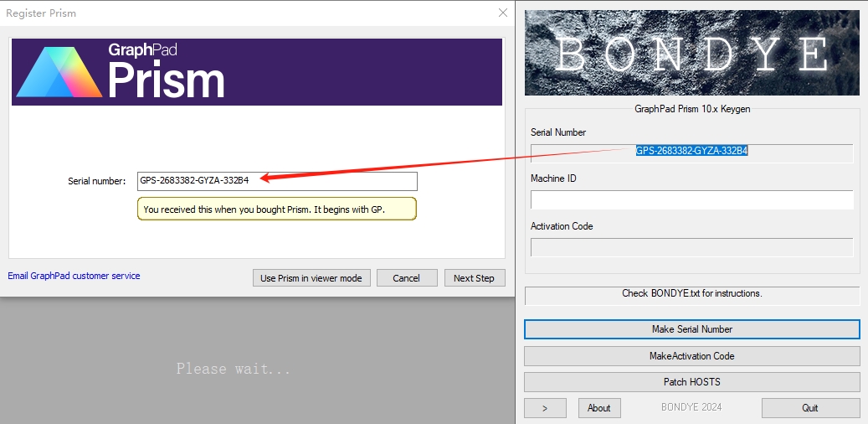The height and width of the screenshot is (424, 868).
Task: Open the About dialog
Action: point(598,408)
